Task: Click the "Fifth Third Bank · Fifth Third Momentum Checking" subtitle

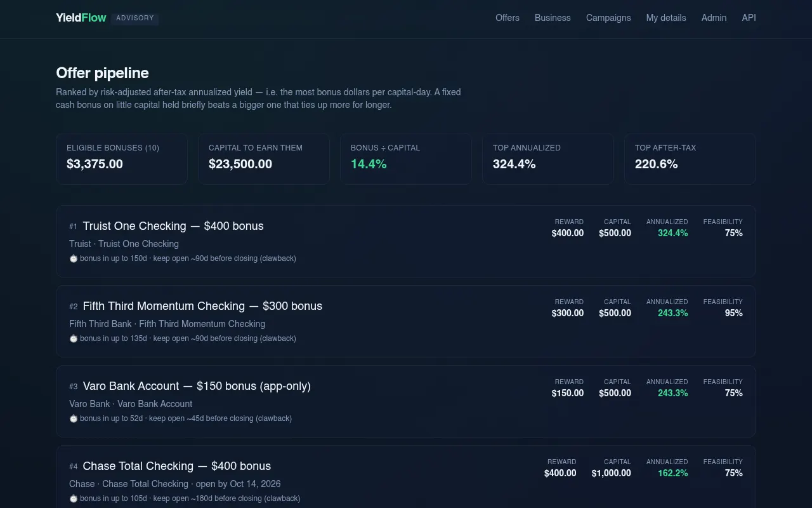Action: pyautogui.click(x=167, y=324)
